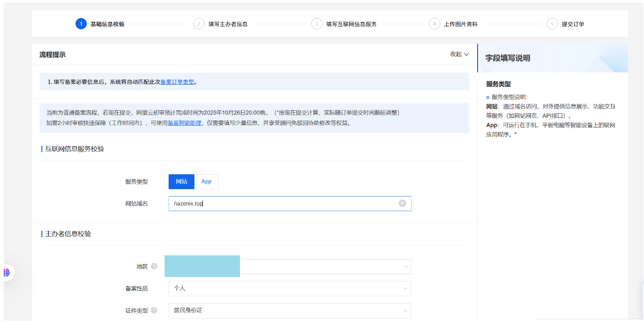Viewport: 644px width, 323px height.
Task: Click the 流程提示 heading text
Action: coord(52,54)
